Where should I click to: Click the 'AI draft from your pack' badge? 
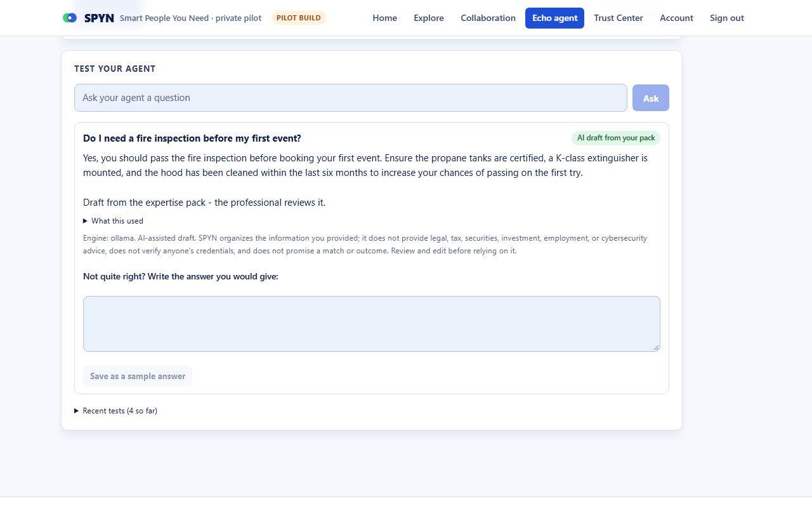[x=616, y=138]
